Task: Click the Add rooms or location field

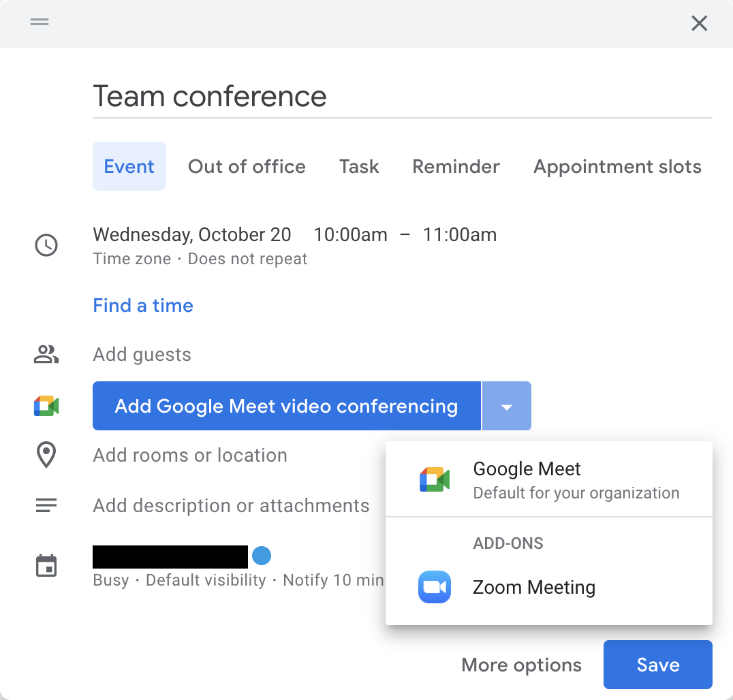Action: (190, 455)
